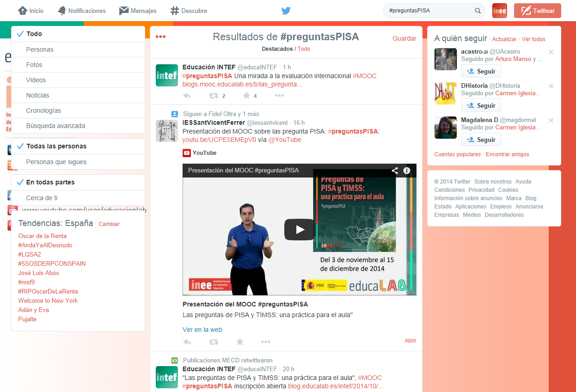Select Cerca de ti option
This screenshot has height=392, width=576.
pos(78,198)
